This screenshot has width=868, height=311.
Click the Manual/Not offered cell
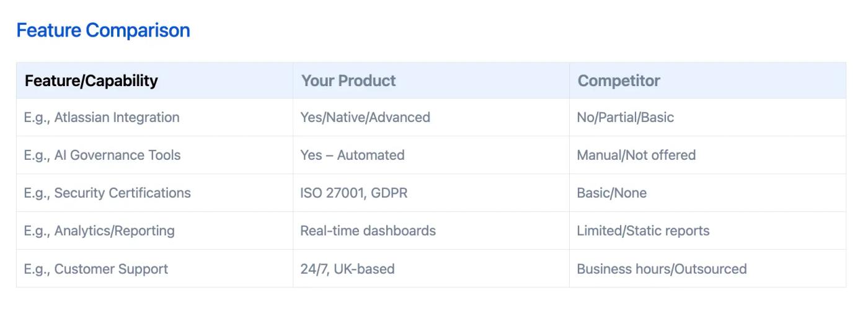(x=636, y=155)
